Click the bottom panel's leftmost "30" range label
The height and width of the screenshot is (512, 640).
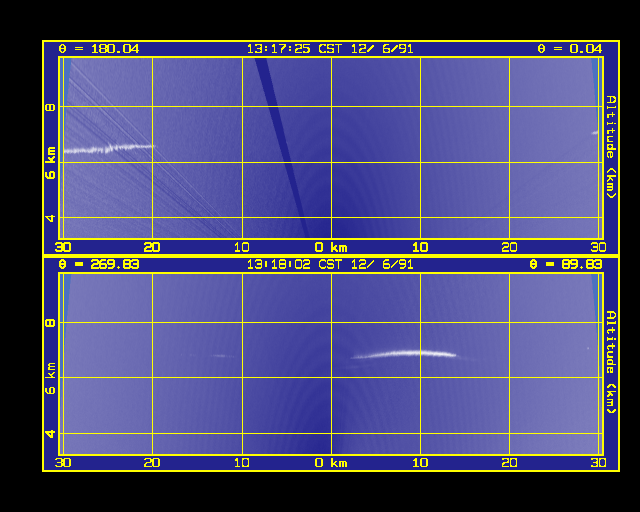click(63, 463)
